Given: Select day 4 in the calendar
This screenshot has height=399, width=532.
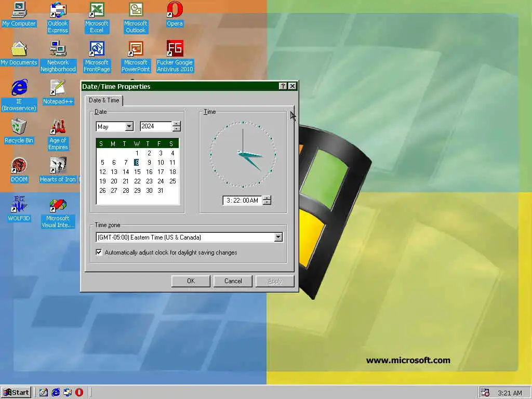Looking at the screenshot, I should 172,153.
